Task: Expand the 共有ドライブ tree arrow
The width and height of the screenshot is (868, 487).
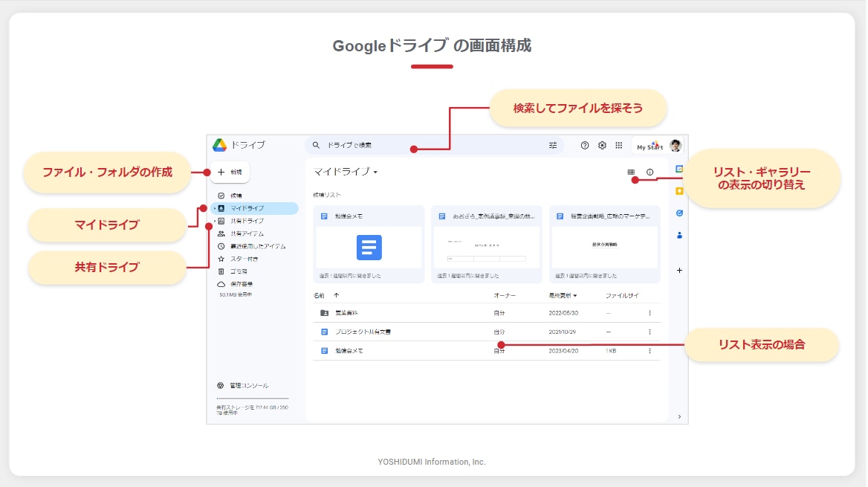Action: click(215, 221)
